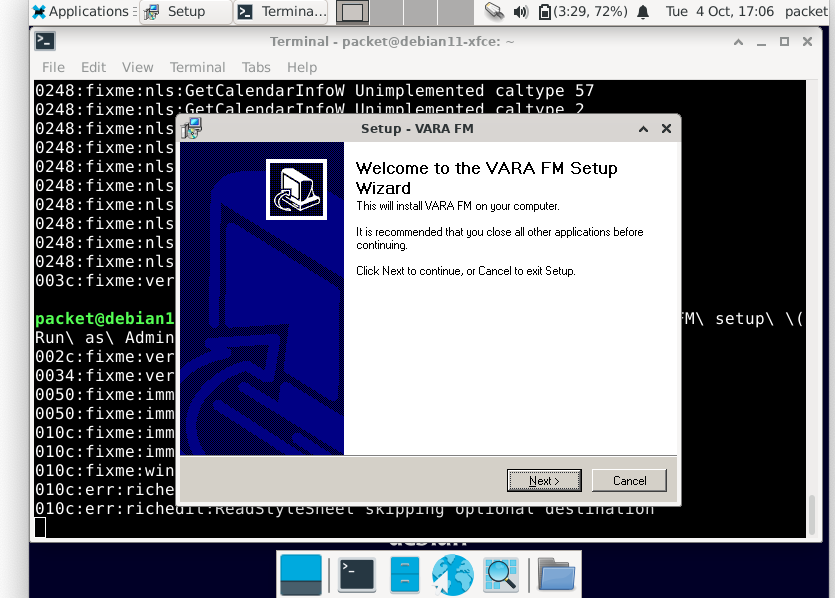This screenshot has width=835, height=598.
Task: Minimize the Terminal window
Action: coord(762,42)
